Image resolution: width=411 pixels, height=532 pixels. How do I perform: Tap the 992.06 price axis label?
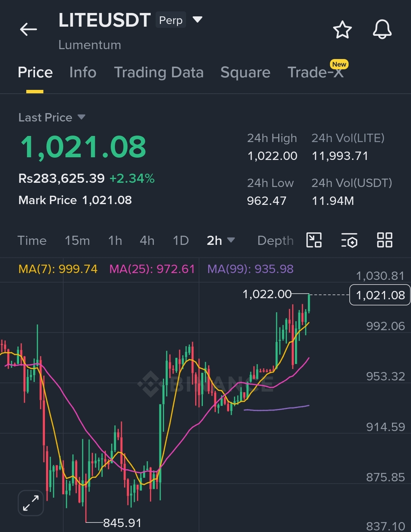[x=386, y=326]
